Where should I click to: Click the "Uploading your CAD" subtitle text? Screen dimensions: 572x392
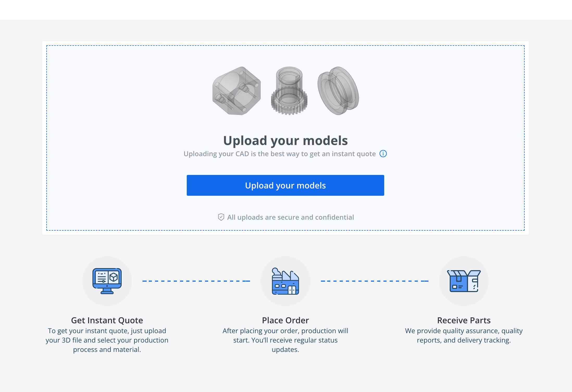coord(279,154)
